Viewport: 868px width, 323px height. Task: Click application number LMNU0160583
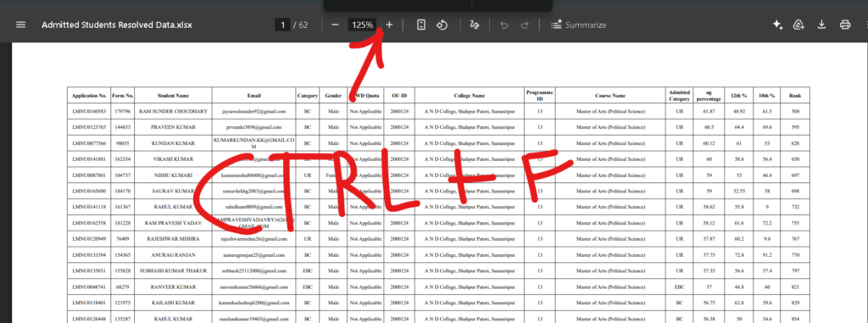[89, 111]
